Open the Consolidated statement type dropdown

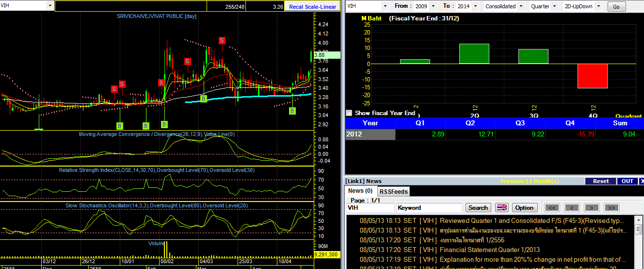pos(521,6)
